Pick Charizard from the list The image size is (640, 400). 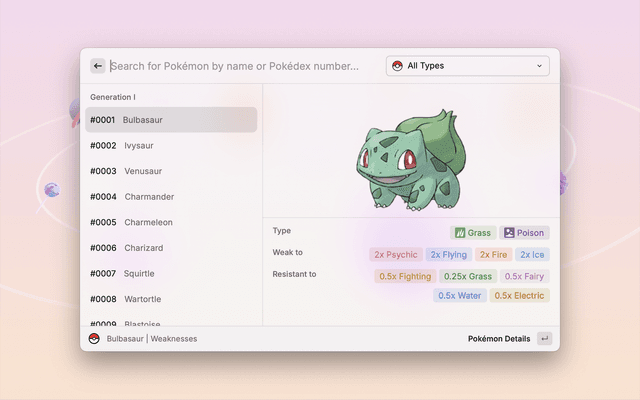[x=170, y=248]
